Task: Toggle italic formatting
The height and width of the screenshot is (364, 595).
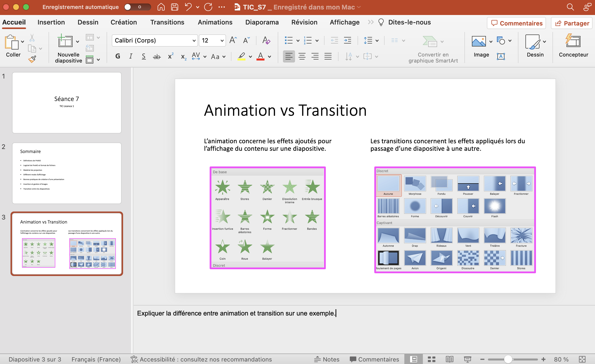Action: [131, 56]
